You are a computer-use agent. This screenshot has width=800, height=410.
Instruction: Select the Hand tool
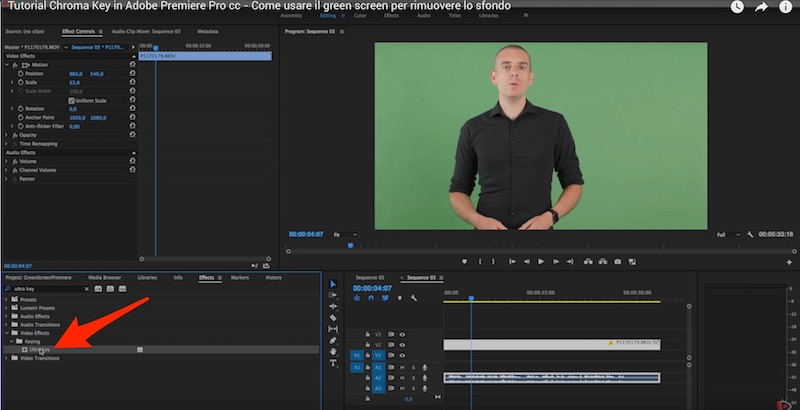click(x=334, y=351)
